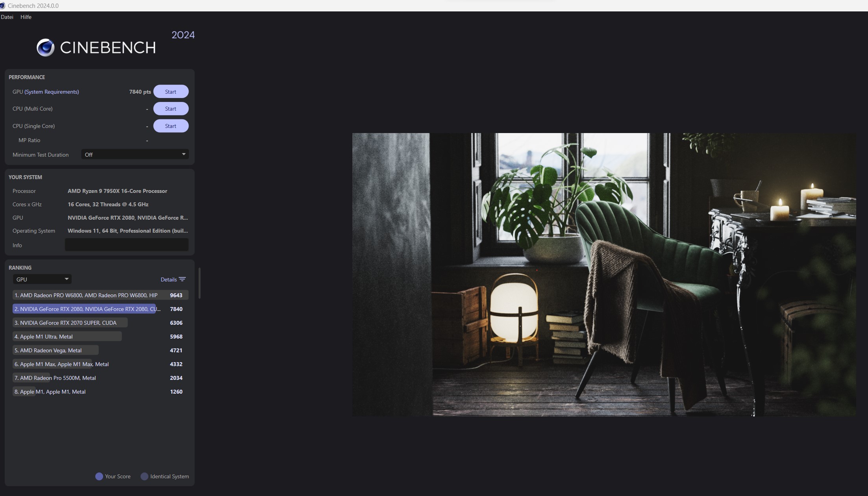Start the GPU benchmark test
The height and width of the screenshot is (496, 868).
click(170, 92)
